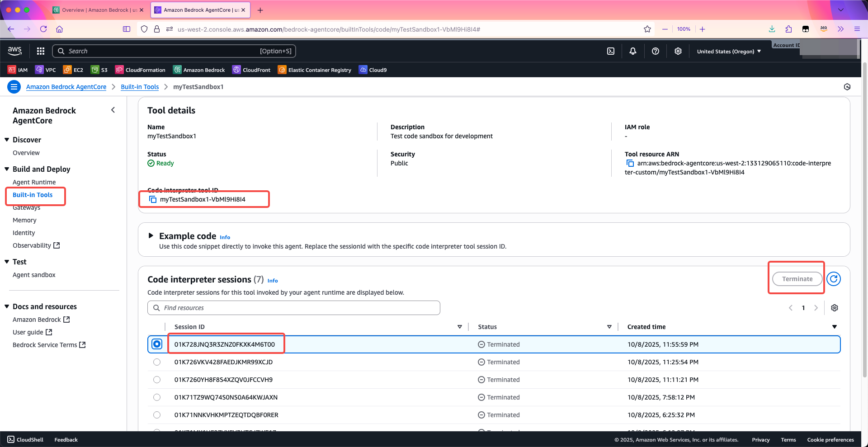Click the Find resources search field

point(294,308)
